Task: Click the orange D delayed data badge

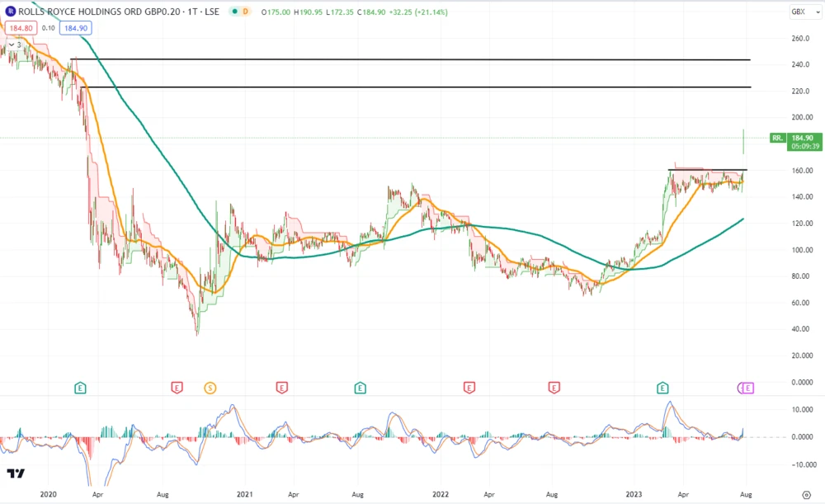Action: tap(247, 12)
